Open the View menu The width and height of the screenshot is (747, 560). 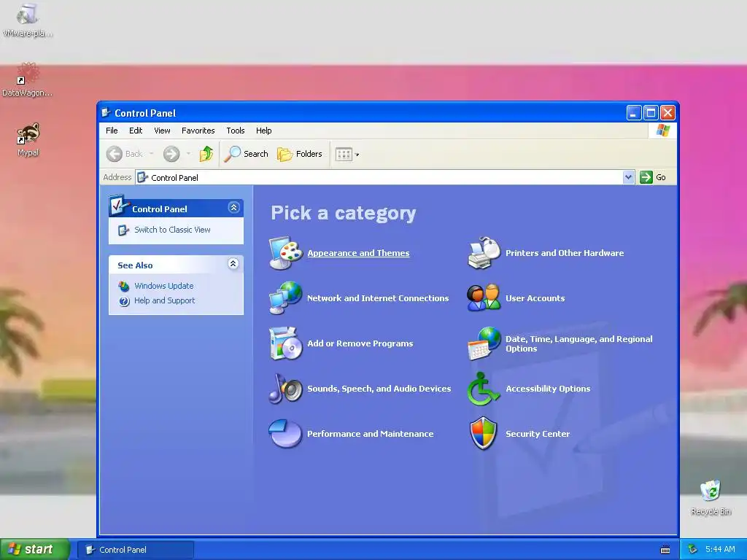pos(162,131)
